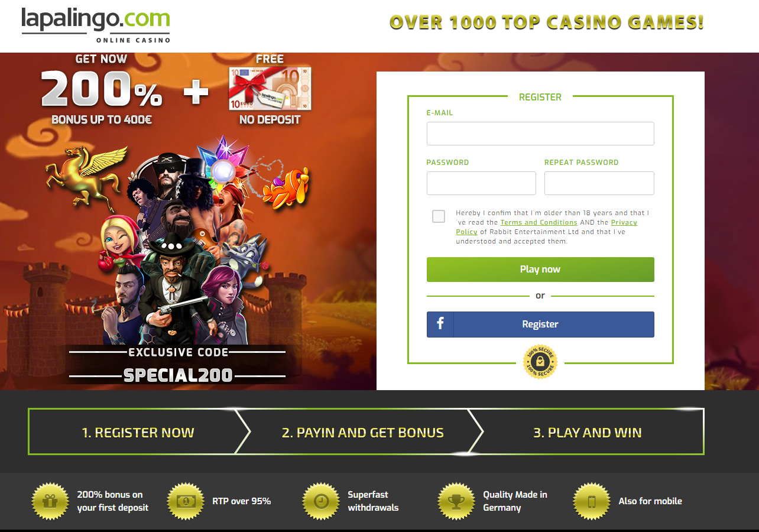The width and height of the screenshot is (759, 532).
Task: Click into the PASSWORD field
Action: [x=481, y=183]
